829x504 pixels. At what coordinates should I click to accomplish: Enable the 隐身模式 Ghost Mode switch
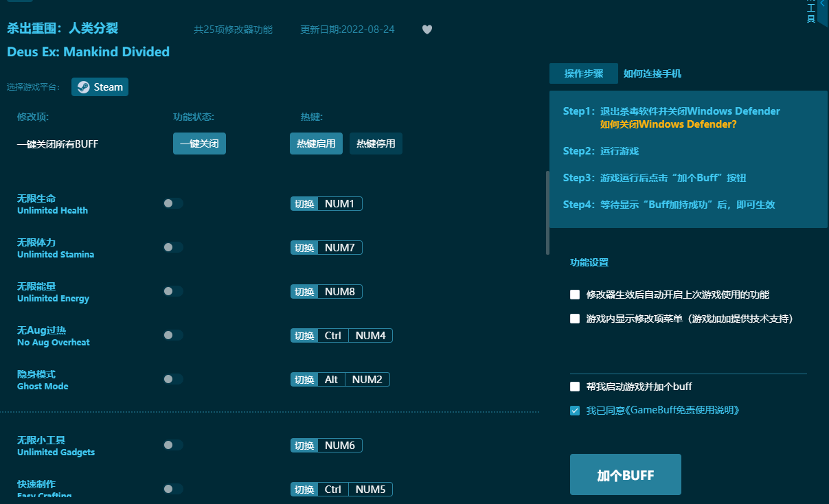pos(173,379)
